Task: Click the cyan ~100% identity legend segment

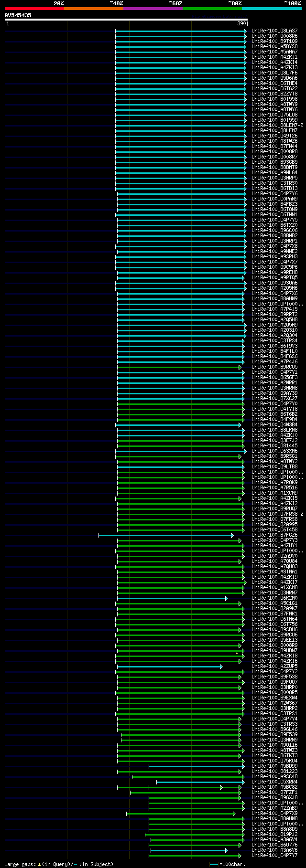Action: (272, 9)
